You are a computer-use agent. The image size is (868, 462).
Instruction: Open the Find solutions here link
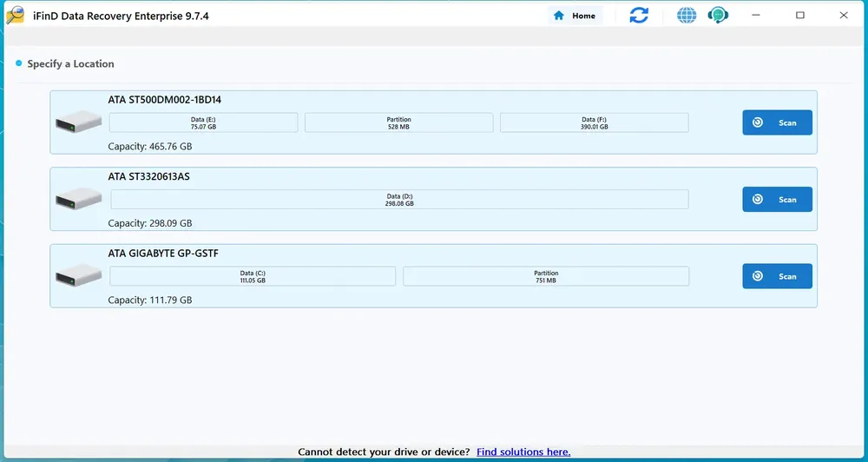(x=523, y=452)
